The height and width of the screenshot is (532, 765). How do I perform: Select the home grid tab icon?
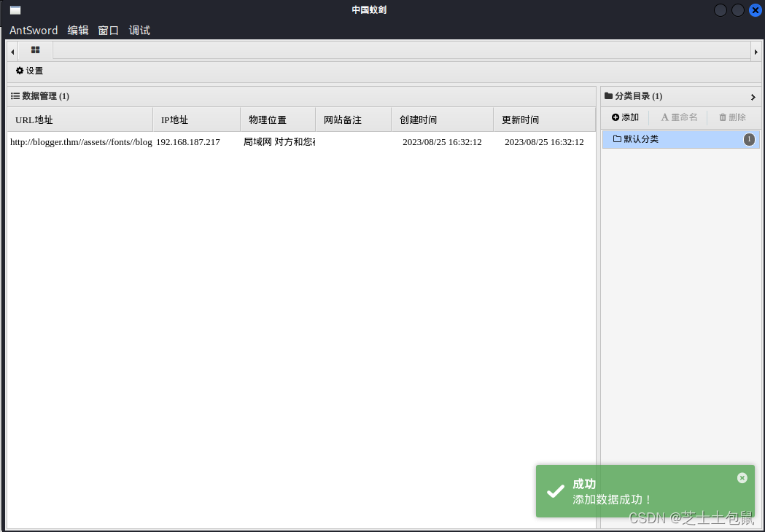[35, 50]
